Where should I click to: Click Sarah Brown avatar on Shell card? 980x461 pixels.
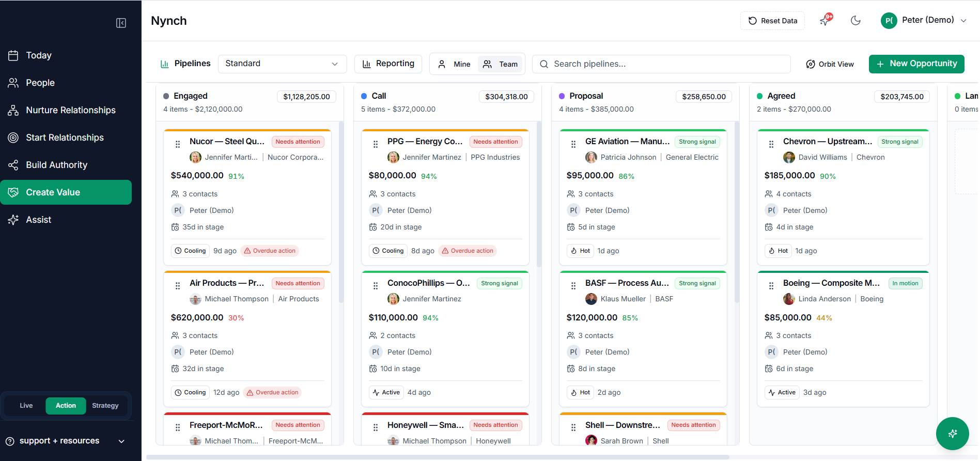(x=591, y=440)
